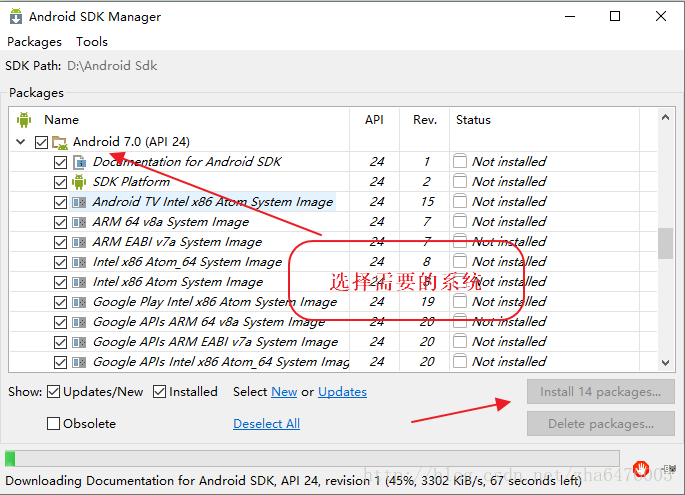Collapse the Android 7.0 (API 24) tree node
Viewport: 685px width, 495px height.
[21, 142]
